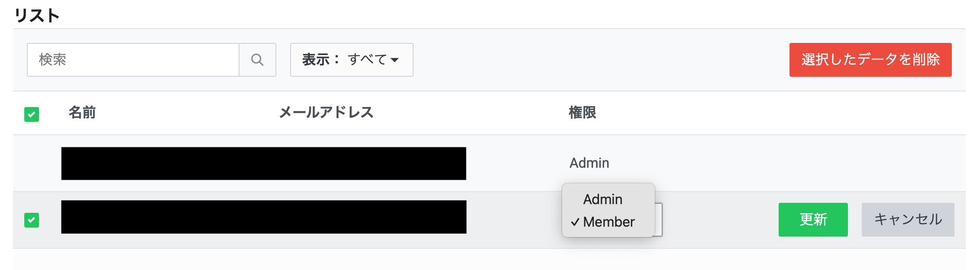This screenshot has width=980, height=270.
Task: Click the tick mark beside Member option
Action: point(575,222)
